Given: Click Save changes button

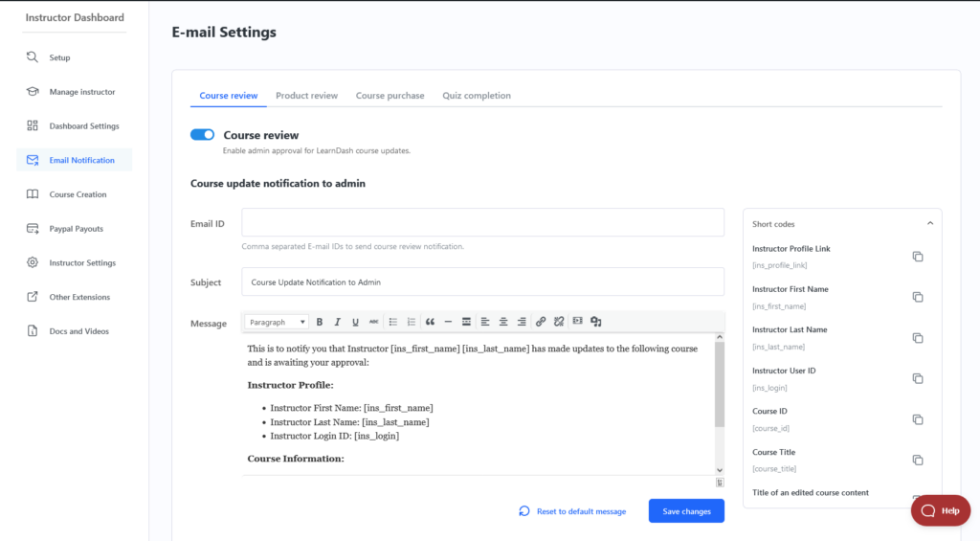Looking at the screenshot, I should (x=686, y=511).
